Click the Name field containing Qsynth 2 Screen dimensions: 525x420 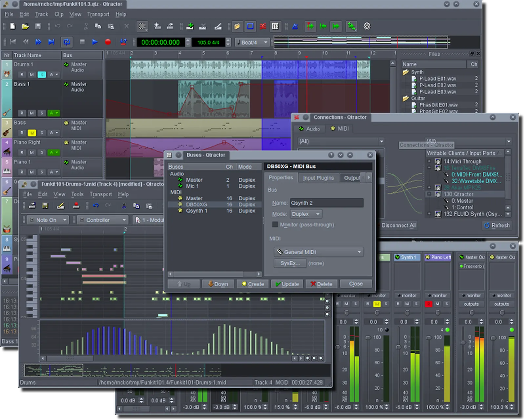[x=326, y=203]
